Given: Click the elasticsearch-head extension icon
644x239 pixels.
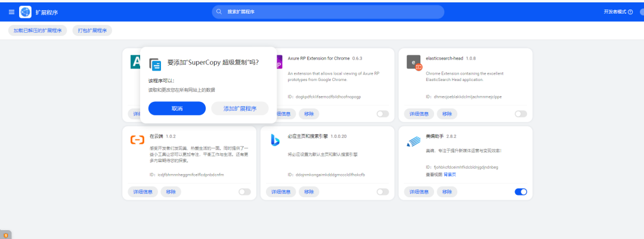Looking at the screenshot, I should click(414, 62).
